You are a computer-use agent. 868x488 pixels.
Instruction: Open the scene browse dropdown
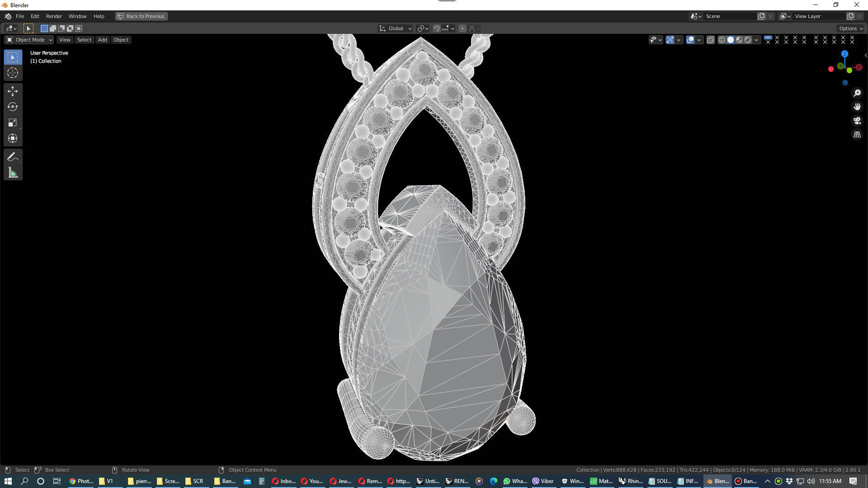click(696, 16)
